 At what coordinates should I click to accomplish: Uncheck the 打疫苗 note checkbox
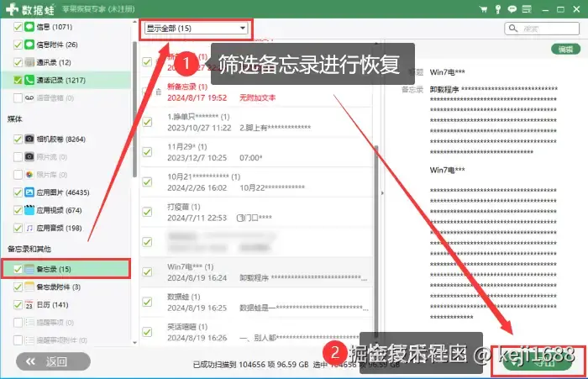coord(147,212)
